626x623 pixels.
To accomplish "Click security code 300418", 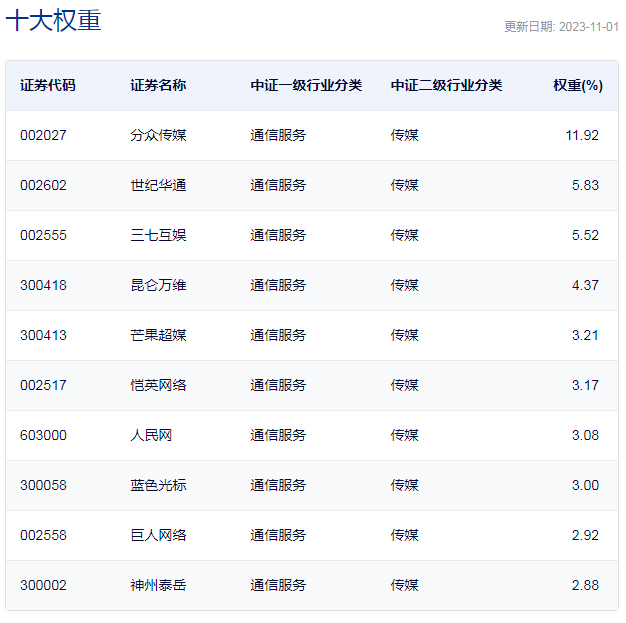I will tap(43, 286).
